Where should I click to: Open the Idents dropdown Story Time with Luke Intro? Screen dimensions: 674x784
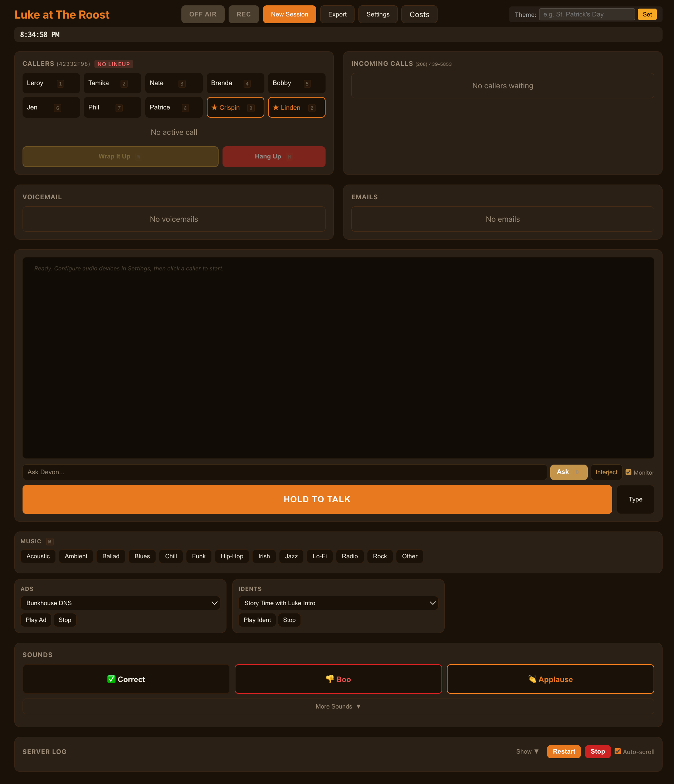(338, 603)
